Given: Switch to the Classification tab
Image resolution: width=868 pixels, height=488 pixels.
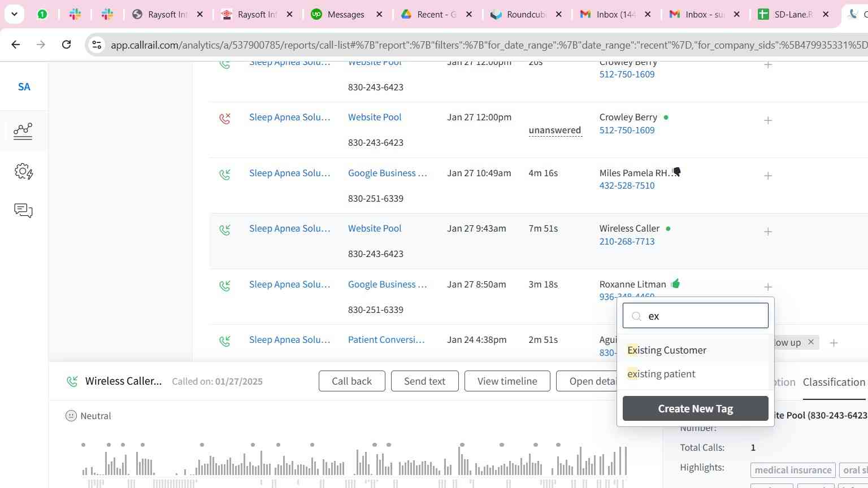Looking at the screenshot, I should click(x=834, y=382).
